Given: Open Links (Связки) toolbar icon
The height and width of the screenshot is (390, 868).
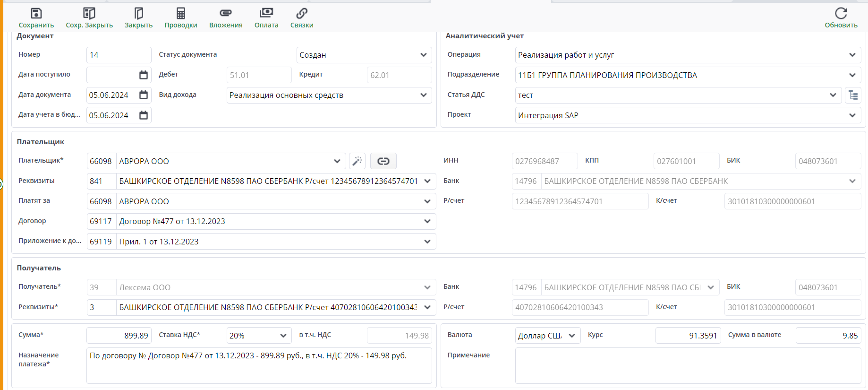Looking at the screenshot, I should click(302, 14).
